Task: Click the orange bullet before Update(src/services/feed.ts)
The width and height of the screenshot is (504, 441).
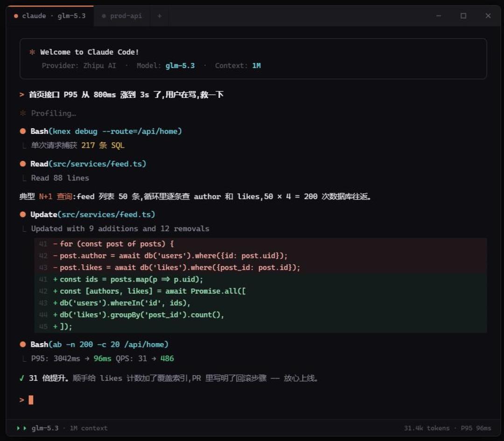Action: 23,214
